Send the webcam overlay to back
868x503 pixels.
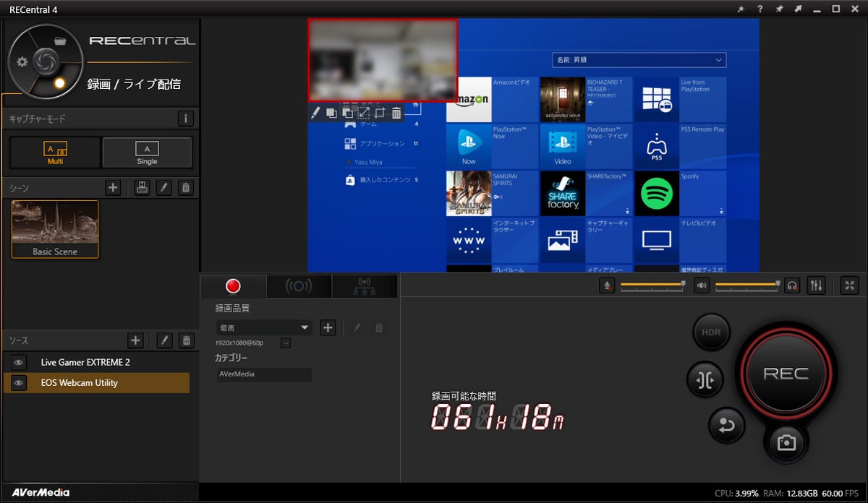click(347, 113)
